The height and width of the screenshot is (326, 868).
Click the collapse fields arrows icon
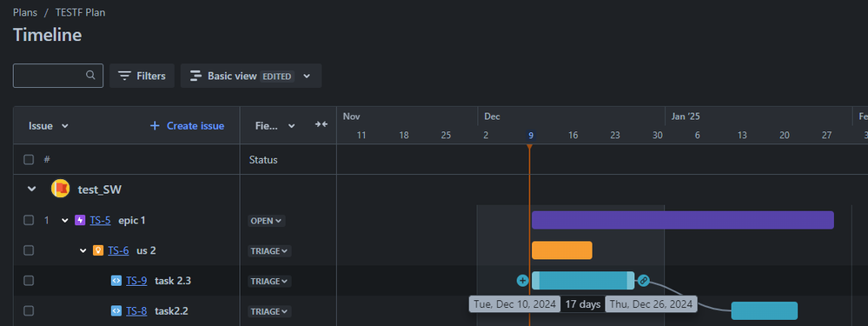321,124
